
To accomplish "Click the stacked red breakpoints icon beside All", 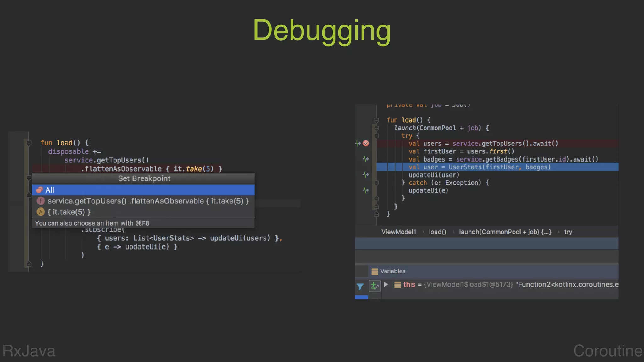I will pos(39,190).
